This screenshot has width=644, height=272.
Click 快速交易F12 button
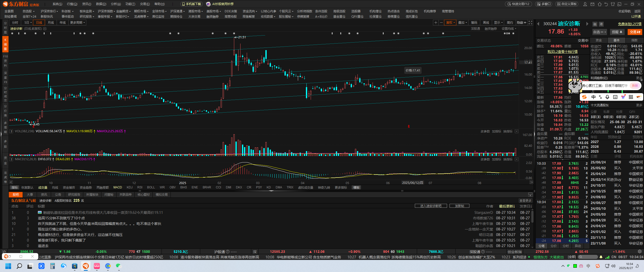click(x=518, y=4)
